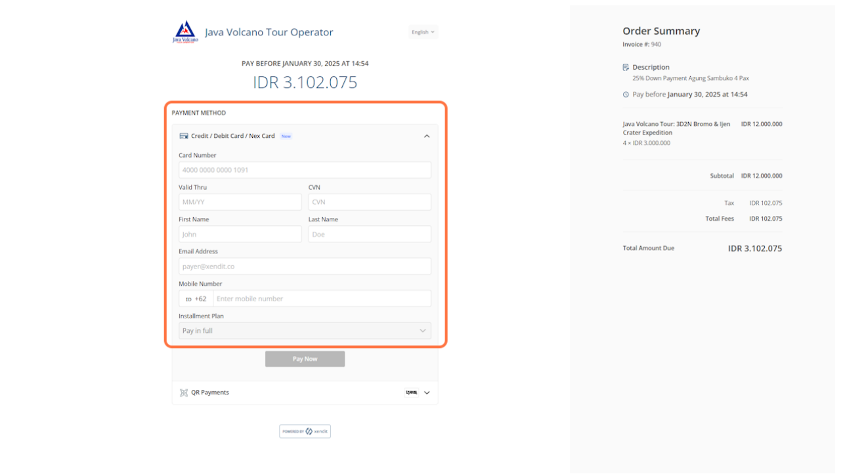Viewport: 868px width, 476px height.
Task: Click the Powered by xendit link
Action: point(305,431)
